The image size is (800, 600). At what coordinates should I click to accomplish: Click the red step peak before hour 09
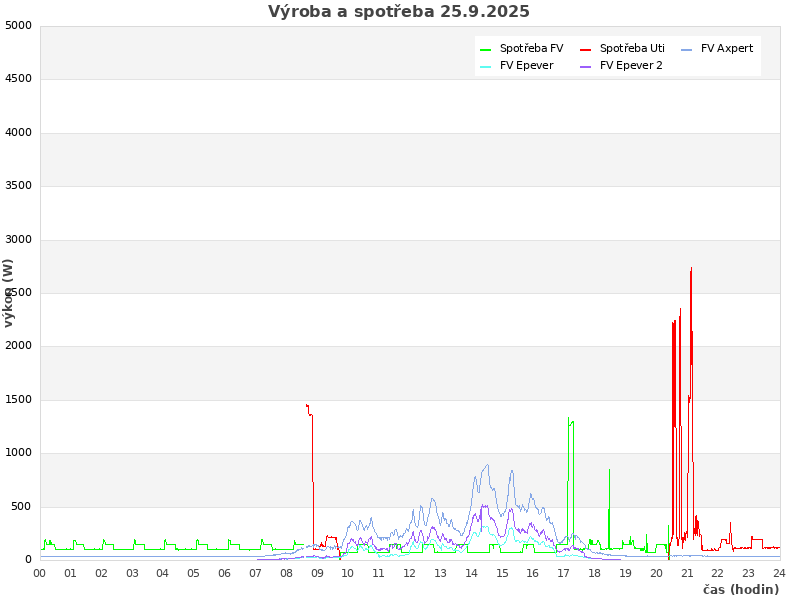[x=308, y=406]
